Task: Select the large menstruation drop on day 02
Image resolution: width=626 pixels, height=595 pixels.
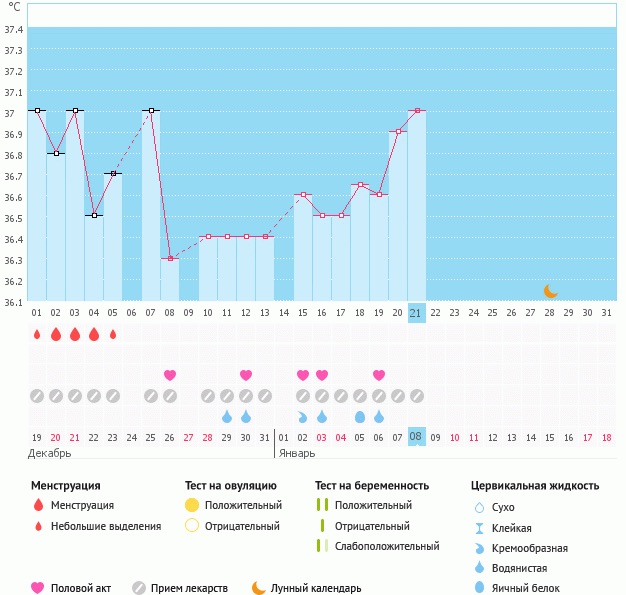Action: click(56, 334)
